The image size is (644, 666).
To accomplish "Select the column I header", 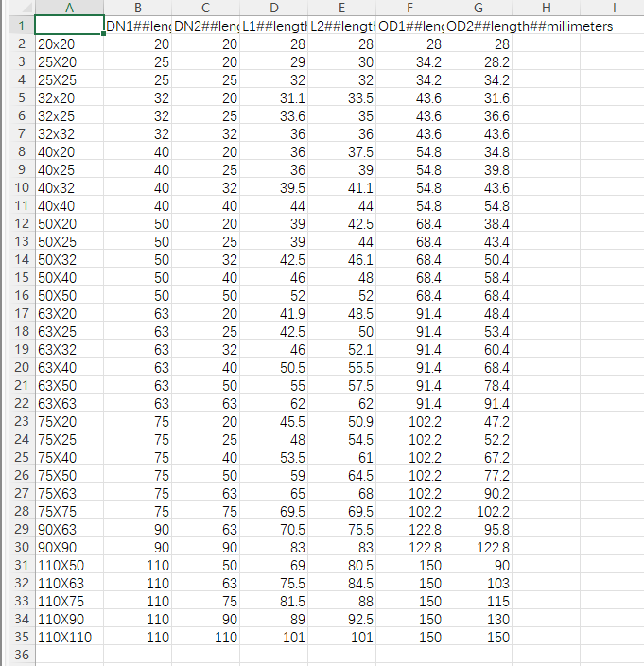I will click(614, 8).
